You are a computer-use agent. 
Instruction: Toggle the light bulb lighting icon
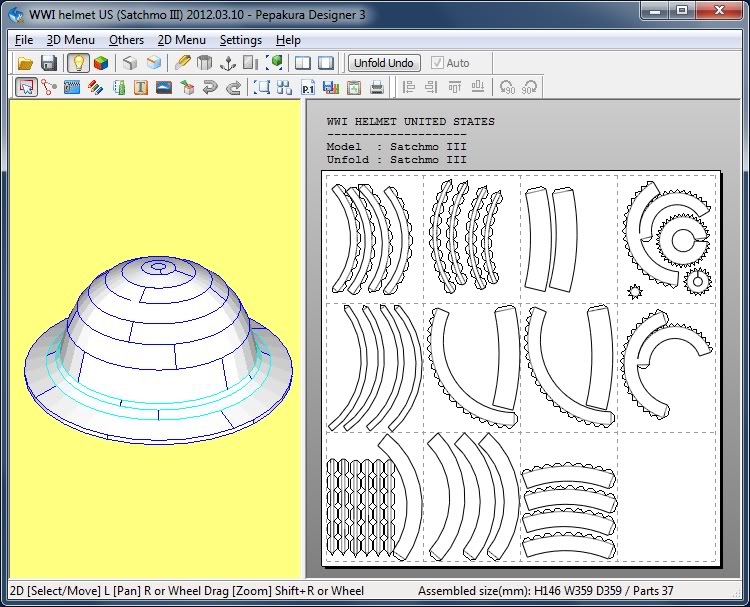pyautogui.click(x=78, y=63)
